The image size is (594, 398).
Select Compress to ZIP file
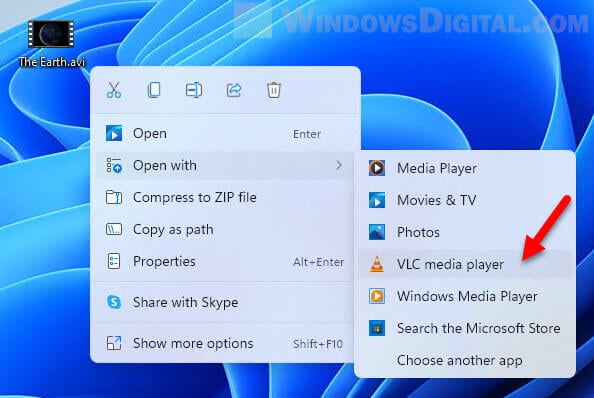[225, 197]
